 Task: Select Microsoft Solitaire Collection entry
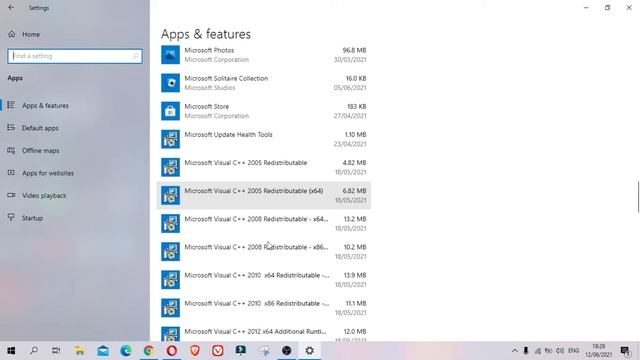264,83
